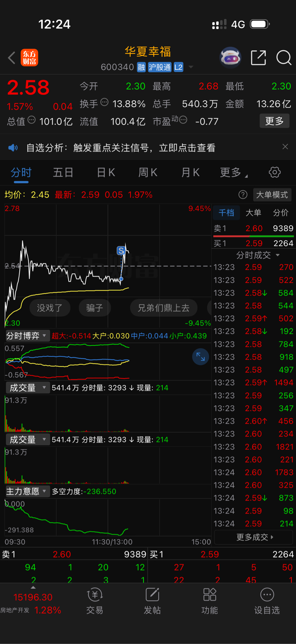Image resolution: width=296 pixels, height=644 pixels.
Task: Expand the 房地产开发 index panel arrow
Action: coord(33,587)
